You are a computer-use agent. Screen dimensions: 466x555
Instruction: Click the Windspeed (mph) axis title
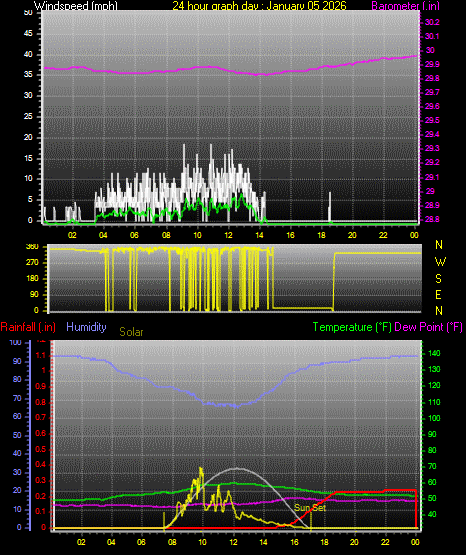pos(76,6)
